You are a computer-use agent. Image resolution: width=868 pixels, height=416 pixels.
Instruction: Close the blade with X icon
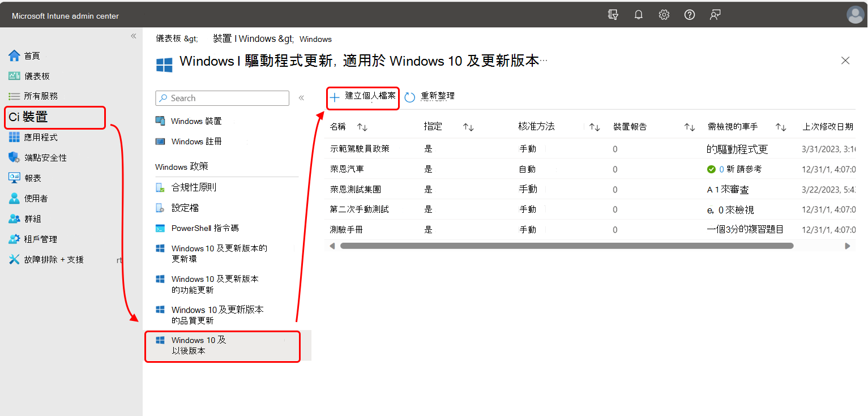845,61
